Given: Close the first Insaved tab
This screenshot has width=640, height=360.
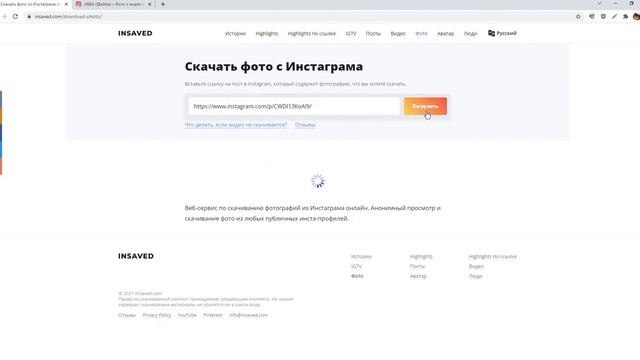Looking at the screenshot, I should click(66, 4).
